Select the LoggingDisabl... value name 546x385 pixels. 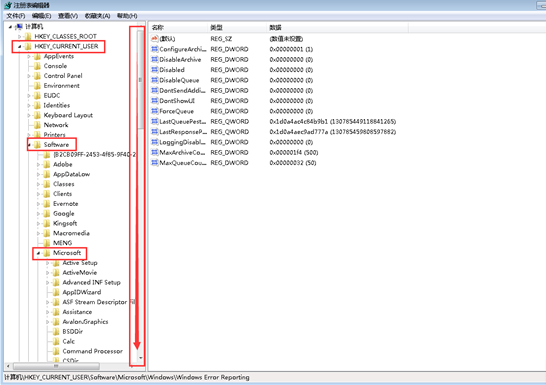pos(182,142)
